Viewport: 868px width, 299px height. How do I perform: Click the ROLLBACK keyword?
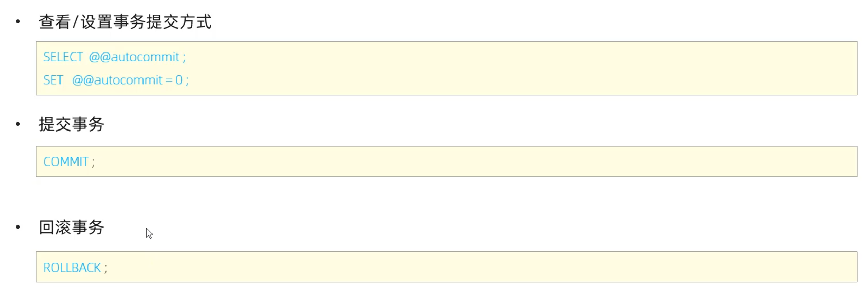point(72,268)
